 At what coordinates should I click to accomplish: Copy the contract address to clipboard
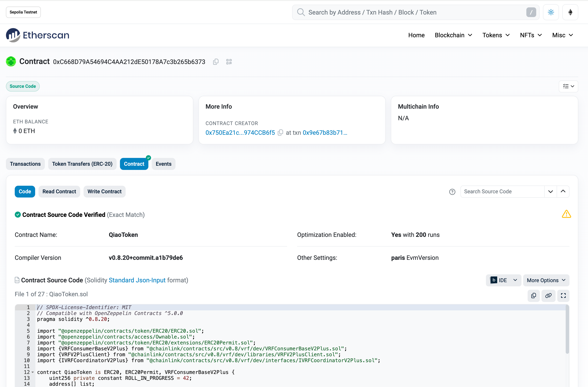tap(216, 61)
